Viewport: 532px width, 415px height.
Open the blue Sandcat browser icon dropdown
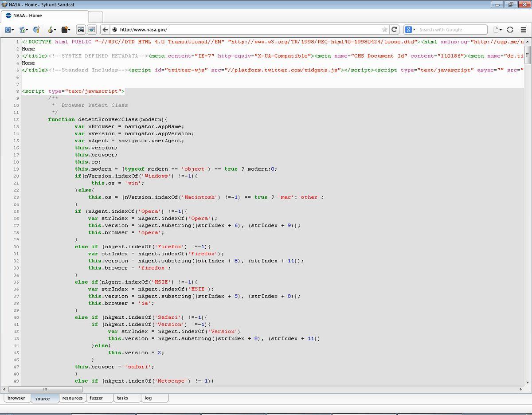click(9, 30)
